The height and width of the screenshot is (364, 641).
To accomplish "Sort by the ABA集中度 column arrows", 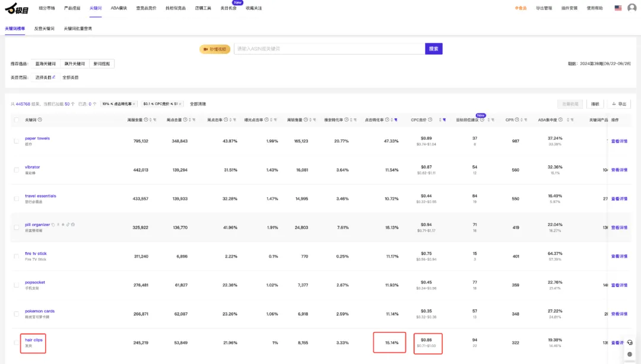I will coord(568,120).
